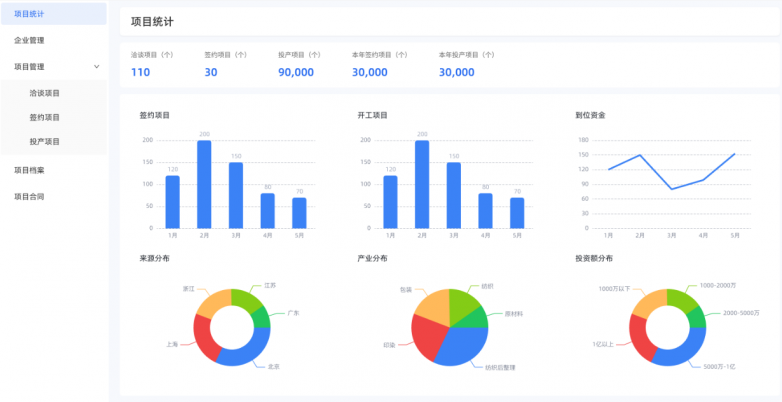Open 项目统计 in the sidebar
782x402 pixels.
tap(29, 14)
